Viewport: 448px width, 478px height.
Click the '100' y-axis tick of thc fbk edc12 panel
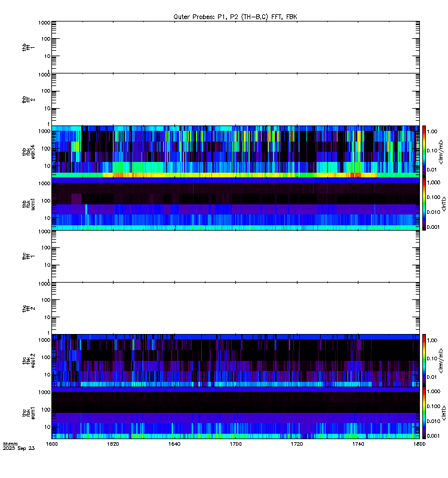(46, 357)
